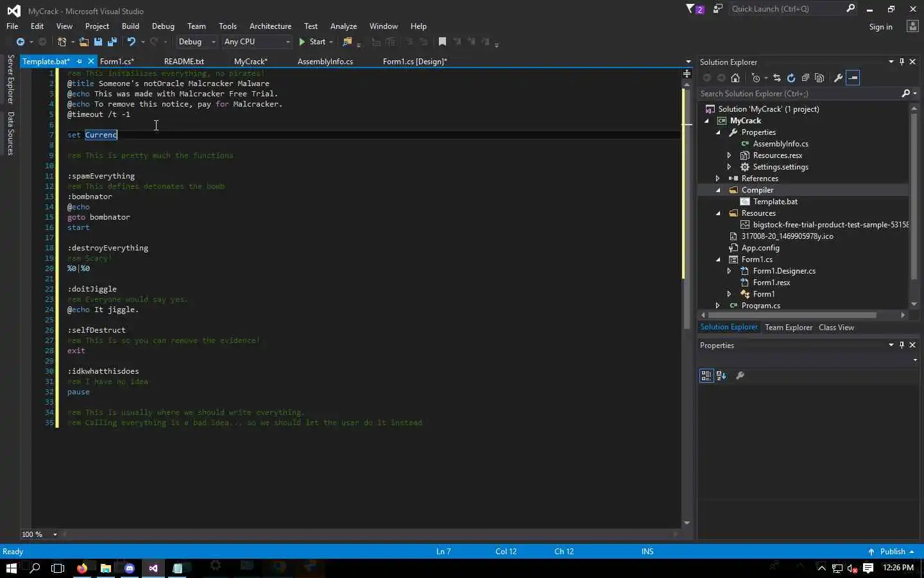Image resolution: width=924 pixels, height=578 pixels.
Task: Click the Solution Explorer Home icon
Action: click(x=735, y=78)
